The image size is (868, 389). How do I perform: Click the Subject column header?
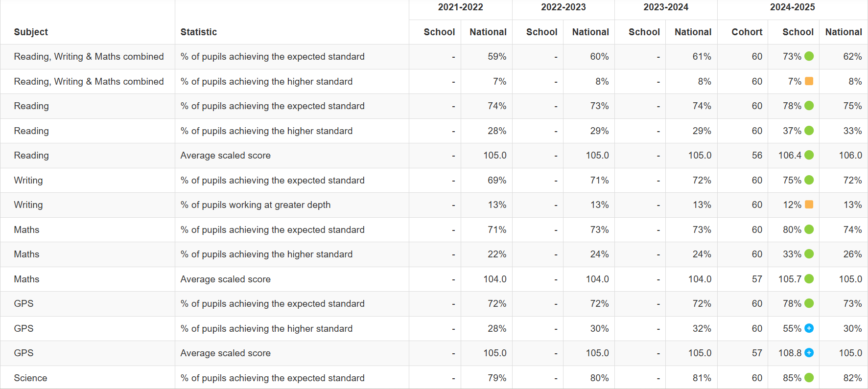pyautogui.click(x=31, y=32)
